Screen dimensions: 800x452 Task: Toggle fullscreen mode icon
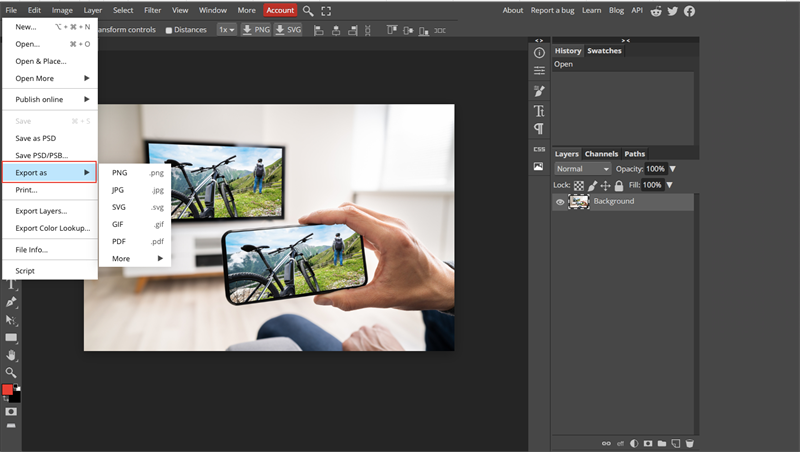[326, 11]
